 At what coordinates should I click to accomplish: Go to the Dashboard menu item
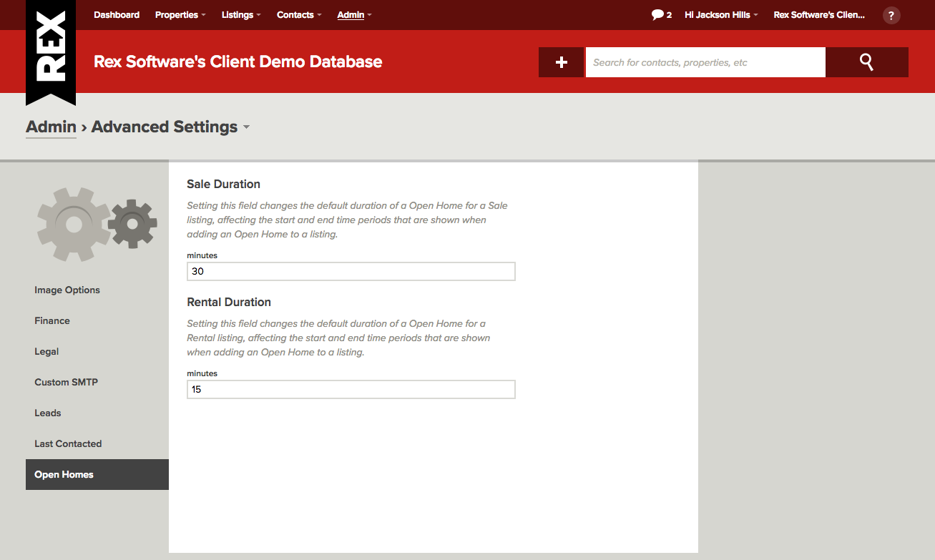[117, 14]
